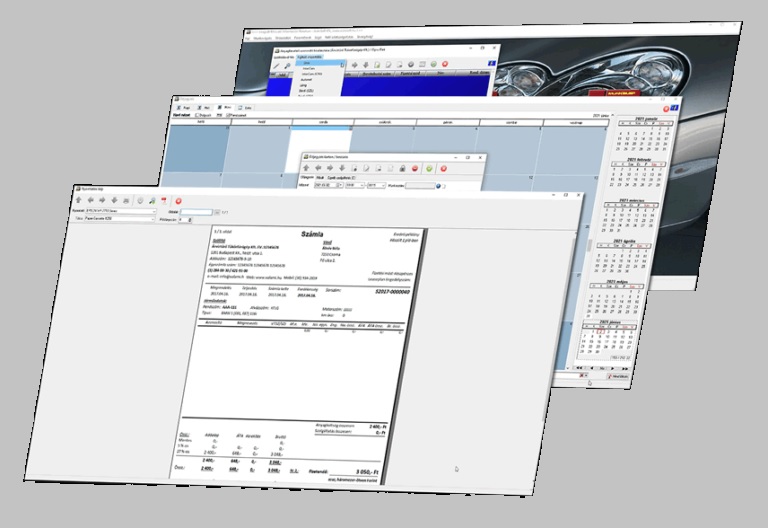Select the second tab in the appointment dialog

pyautogui.click(x=320, y=178)
